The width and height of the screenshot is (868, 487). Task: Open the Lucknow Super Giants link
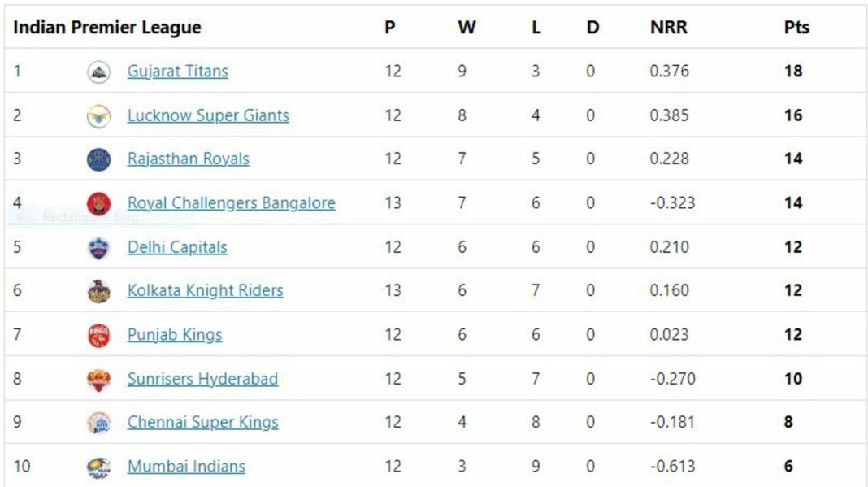(208, 115)
